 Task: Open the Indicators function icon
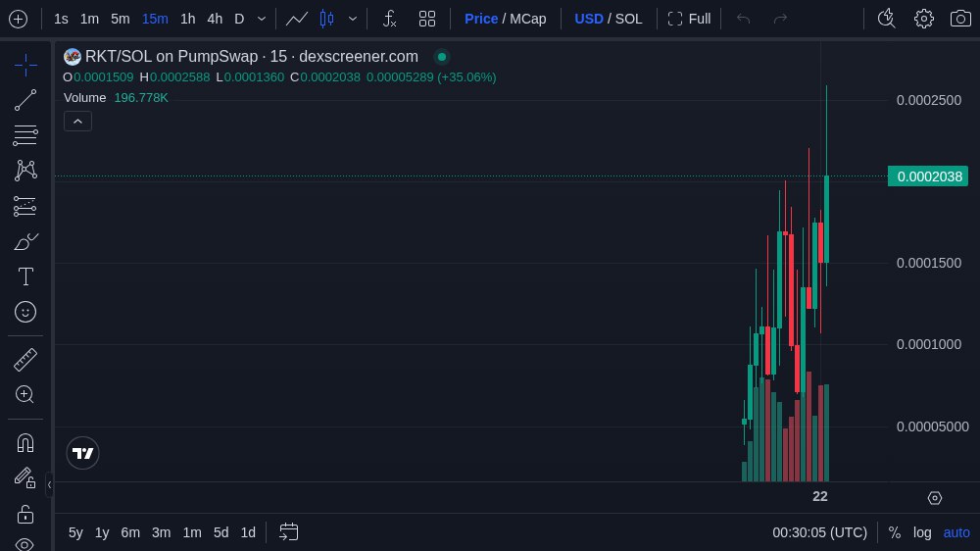(389, 19)
